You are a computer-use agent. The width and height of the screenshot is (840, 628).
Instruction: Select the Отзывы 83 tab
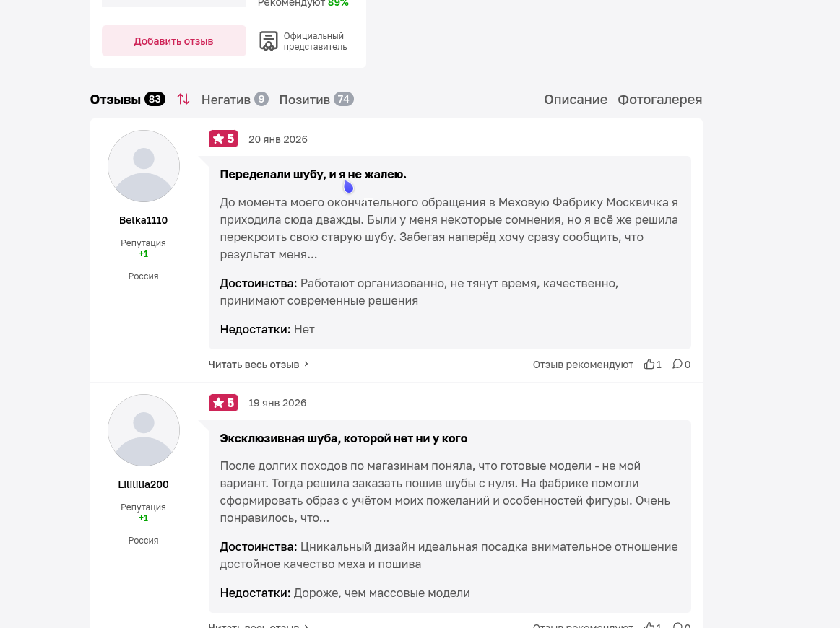click(x=127, y=100)
